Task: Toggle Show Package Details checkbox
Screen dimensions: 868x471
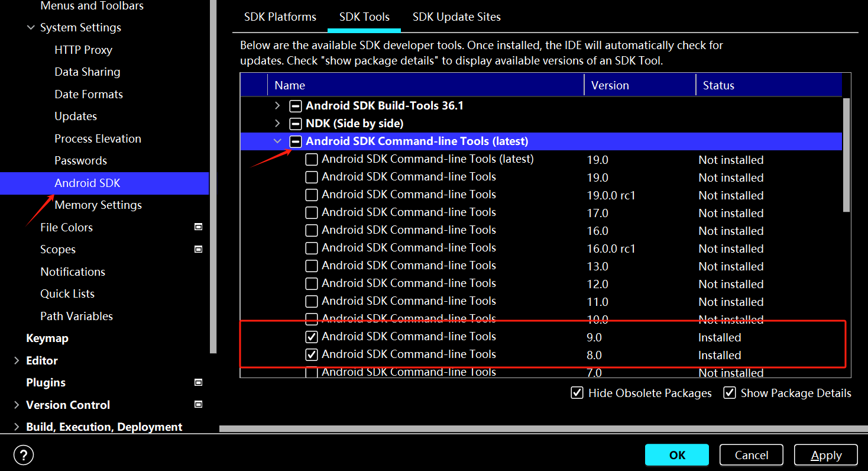Action: (730, 393)
